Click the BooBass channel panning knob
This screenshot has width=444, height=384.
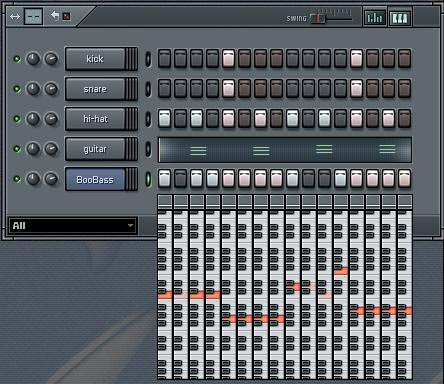coord(33,179)
